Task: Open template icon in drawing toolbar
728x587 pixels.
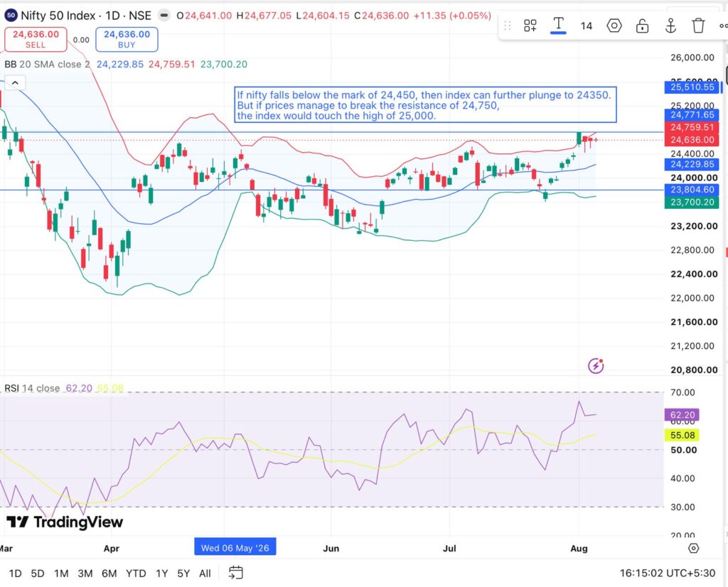Action: 530,26
